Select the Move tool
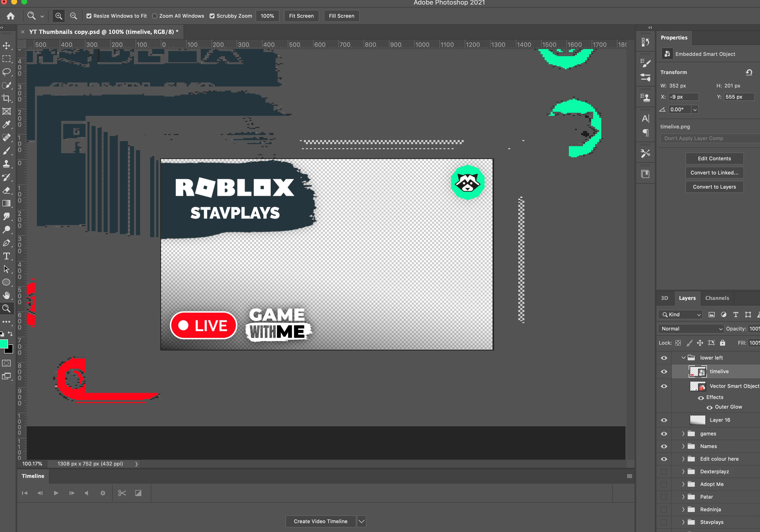The height and width of the screenshot is (532, 760). 7,46
